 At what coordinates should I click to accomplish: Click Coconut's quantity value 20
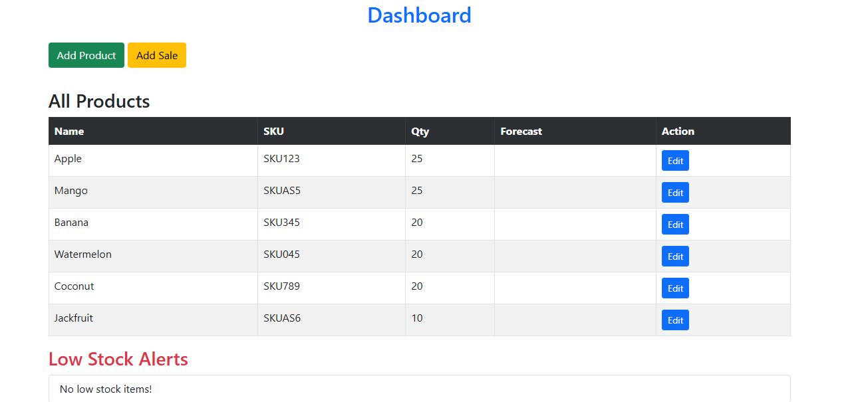pos(417,286)
